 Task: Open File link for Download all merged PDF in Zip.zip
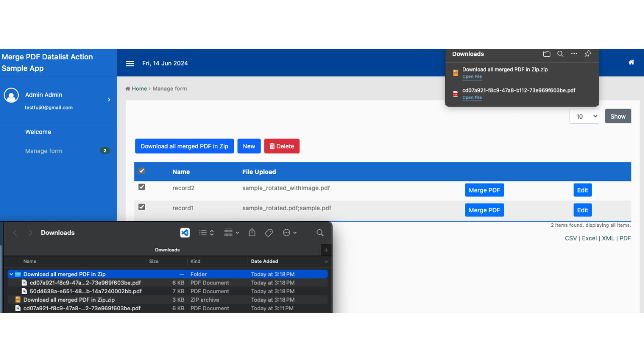(x=472, y=77)
